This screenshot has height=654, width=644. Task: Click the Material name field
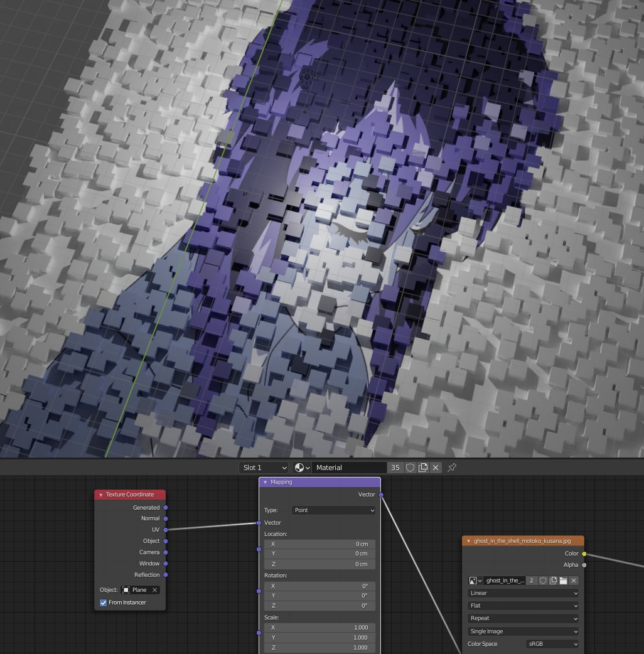coord(350,468)
